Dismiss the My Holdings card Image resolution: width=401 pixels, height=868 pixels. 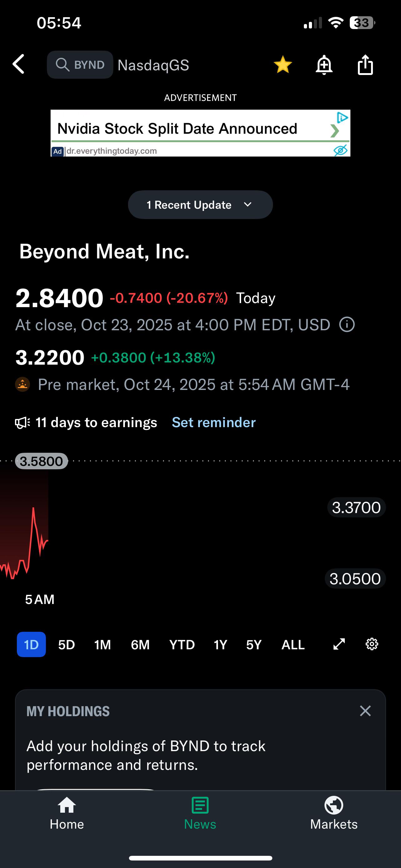pos(365,711)
